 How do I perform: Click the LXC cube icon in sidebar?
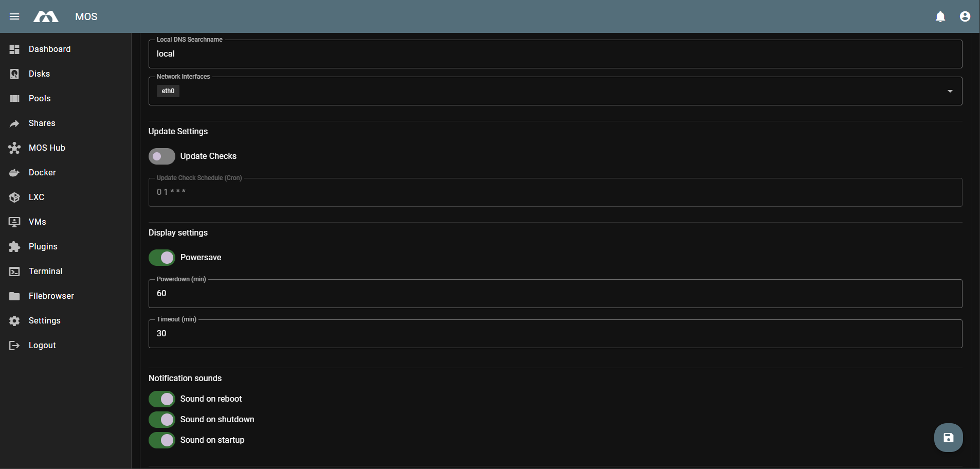point(14,197)
